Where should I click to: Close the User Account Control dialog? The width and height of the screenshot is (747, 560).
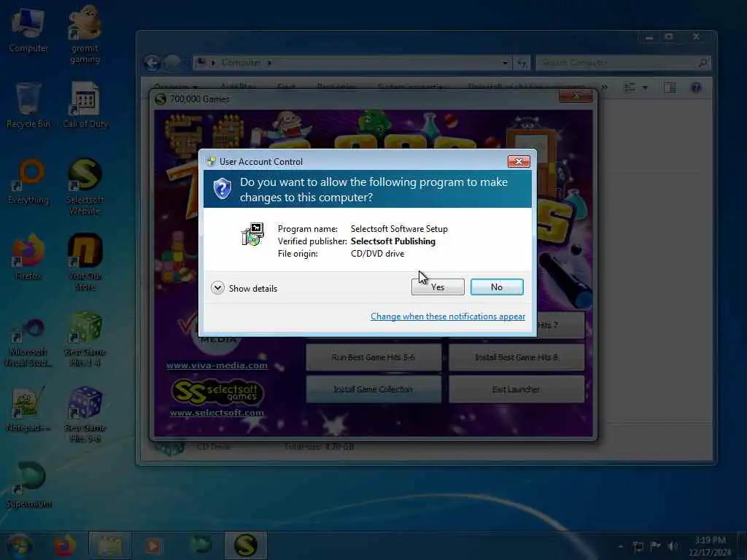point(519,161)
